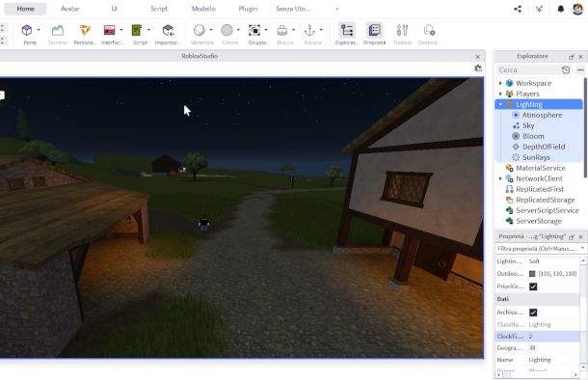This screenshot has height=380, width=588.
Task: Expand the NetworkClient tree node
Action: pyautogui.click(x=500, y=178)
